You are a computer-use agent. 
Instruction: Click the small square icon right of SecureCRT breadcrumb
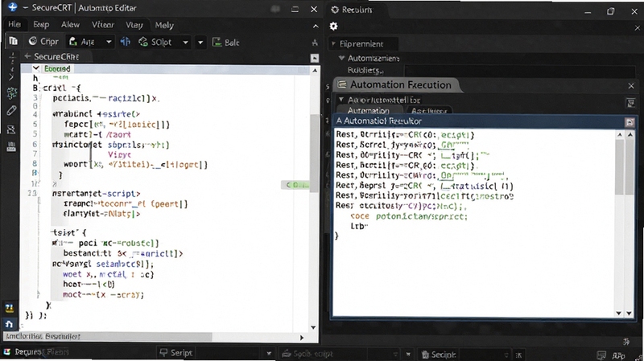(314, 58)
